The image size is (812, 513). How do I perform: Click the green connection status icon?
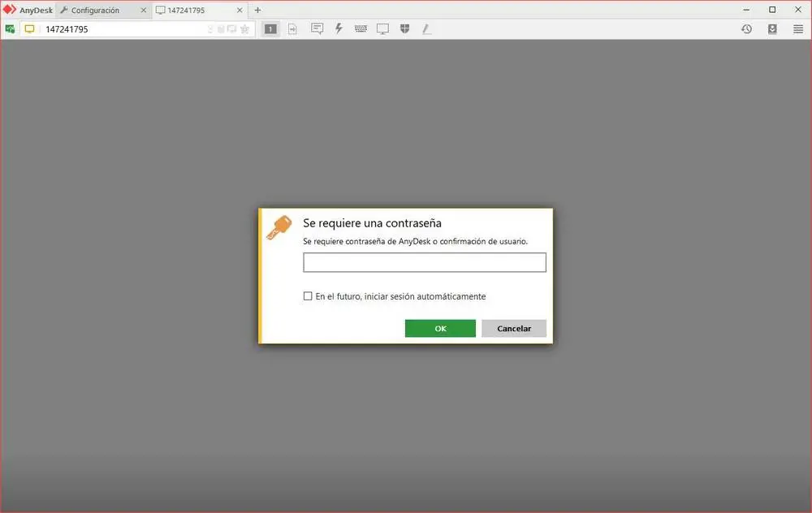point(10,29)
